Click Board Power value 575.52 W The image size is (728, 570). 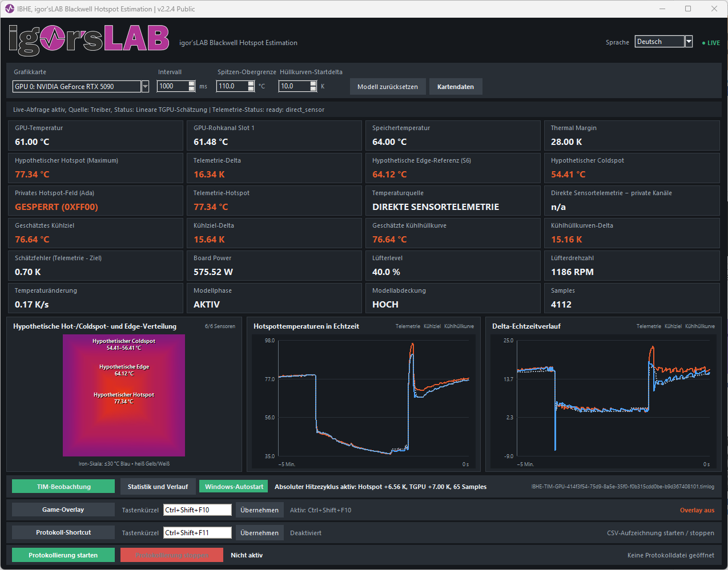click(213, 272)
